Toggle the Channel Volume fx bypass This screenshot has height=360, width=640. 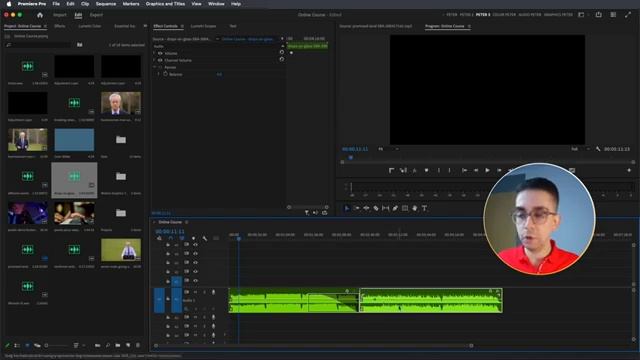[160, 60]
